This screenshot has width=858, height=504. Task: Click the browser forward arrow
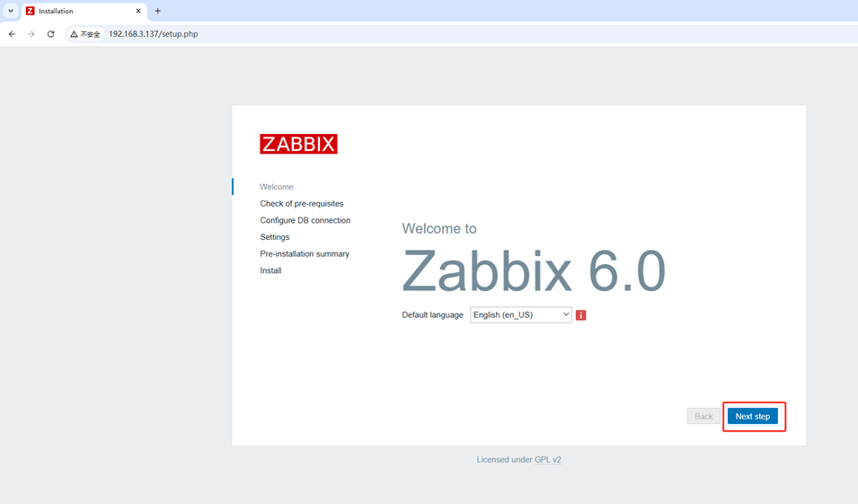31,34
